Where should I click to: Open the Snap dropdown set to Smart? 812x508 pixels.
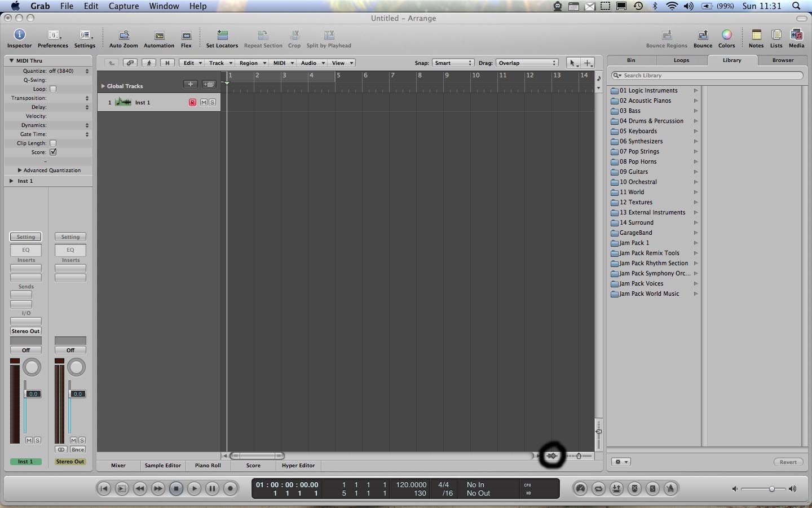click(453, 63)
